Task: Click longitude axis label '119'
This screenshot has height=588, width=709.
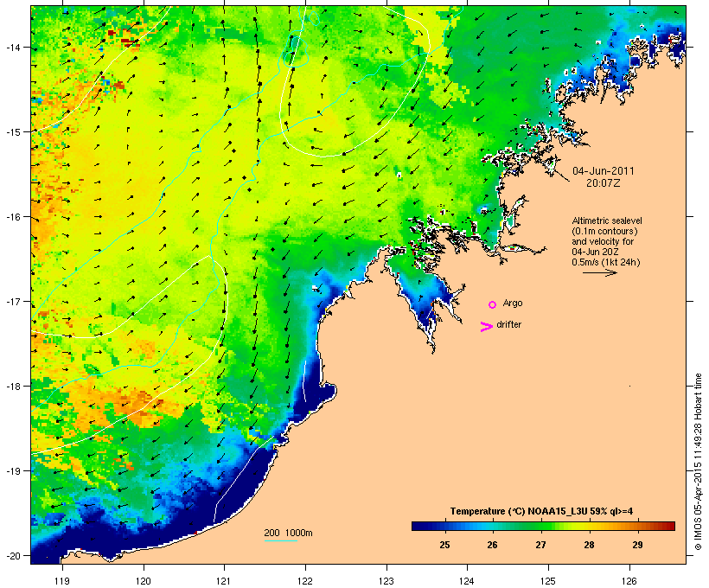Action: (62, 581)
